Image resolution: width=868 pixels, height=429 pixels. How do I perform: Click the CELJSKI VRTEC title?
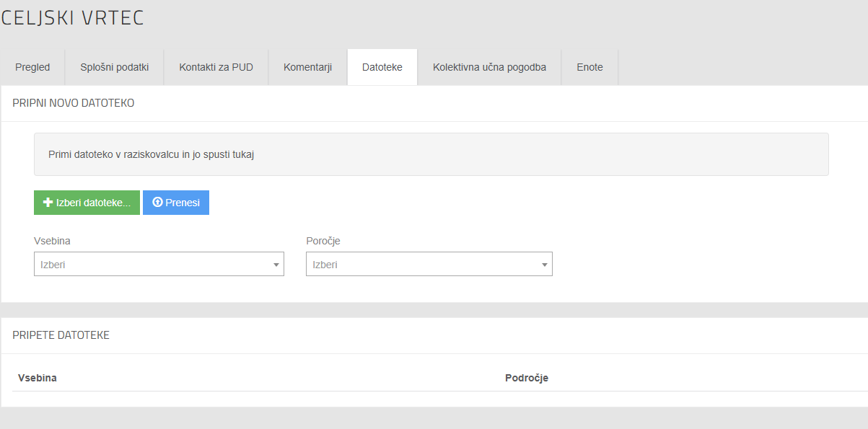tap(72, 19)
